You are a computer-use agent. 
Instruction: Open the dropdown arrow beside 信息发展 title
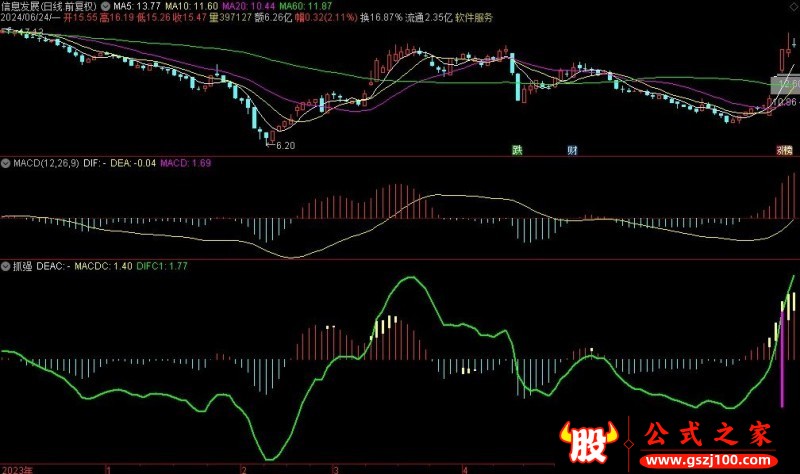click(106, 7)
